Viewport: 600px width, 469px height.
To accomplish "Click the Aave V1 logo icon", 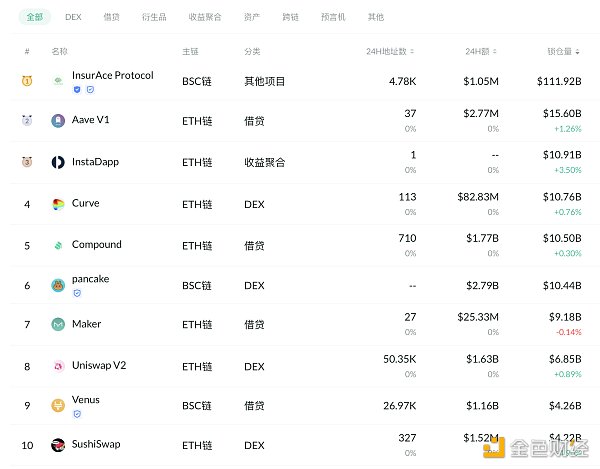I will 58,121.
